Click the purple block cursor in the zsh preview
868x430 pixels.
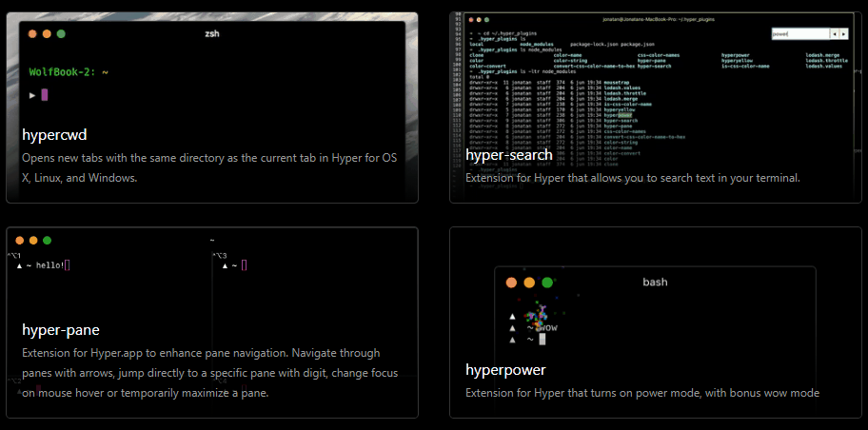click(45, 95)
